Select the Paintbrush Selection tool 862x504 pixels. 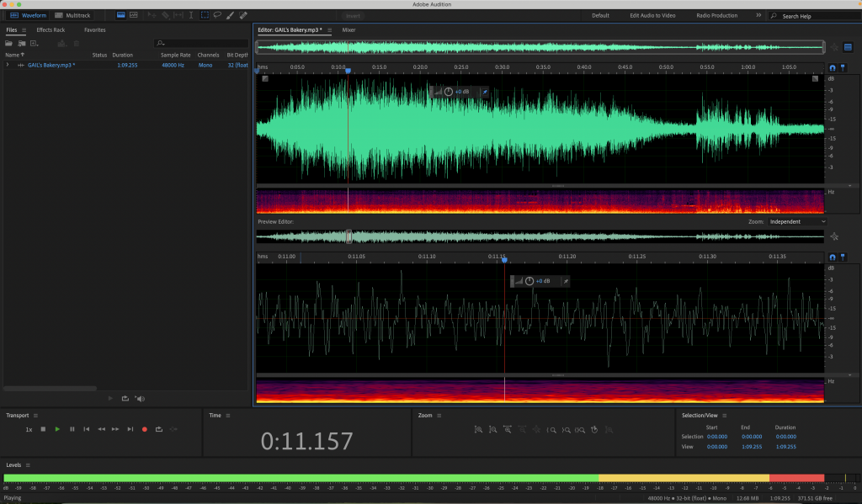231,15
